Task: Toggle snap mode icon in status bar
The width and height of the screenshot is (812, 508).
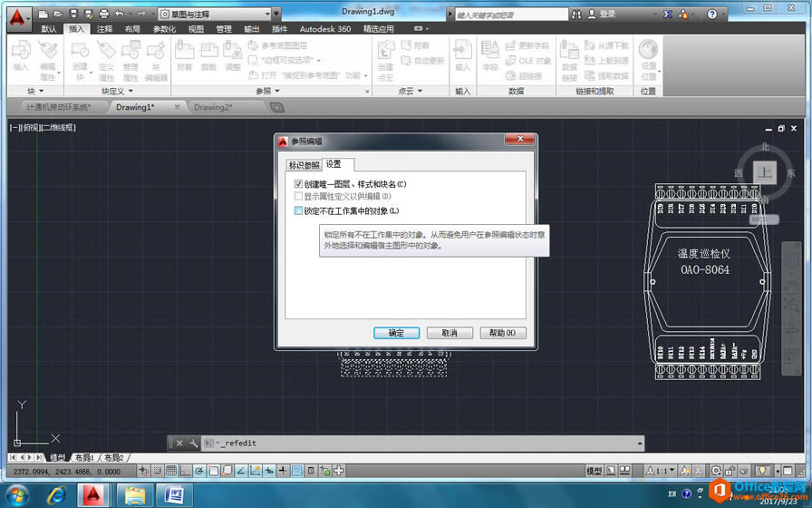Action: (x=157, y=471)
